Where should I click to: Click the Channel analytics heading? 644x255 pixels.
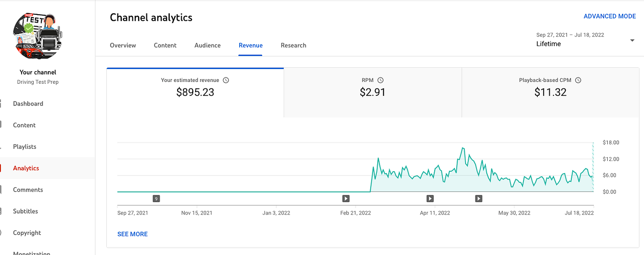[x=151, y=18]
